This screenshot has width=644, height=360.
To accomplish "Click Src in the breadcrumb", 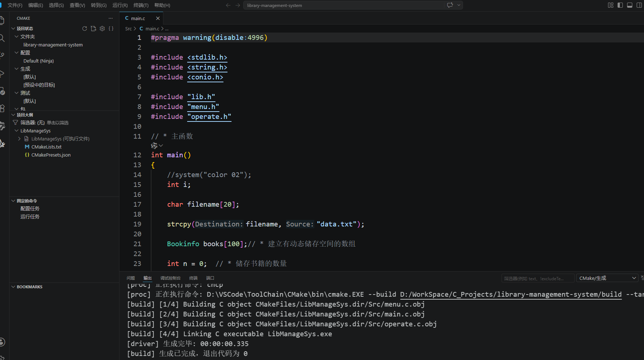I will pos(128,29).
